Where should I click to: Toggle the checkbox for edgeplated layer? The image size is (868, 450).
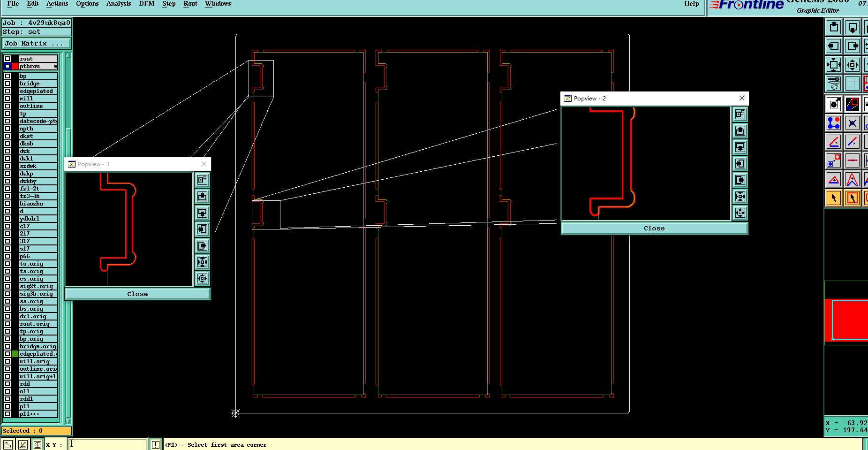[8, 91]
